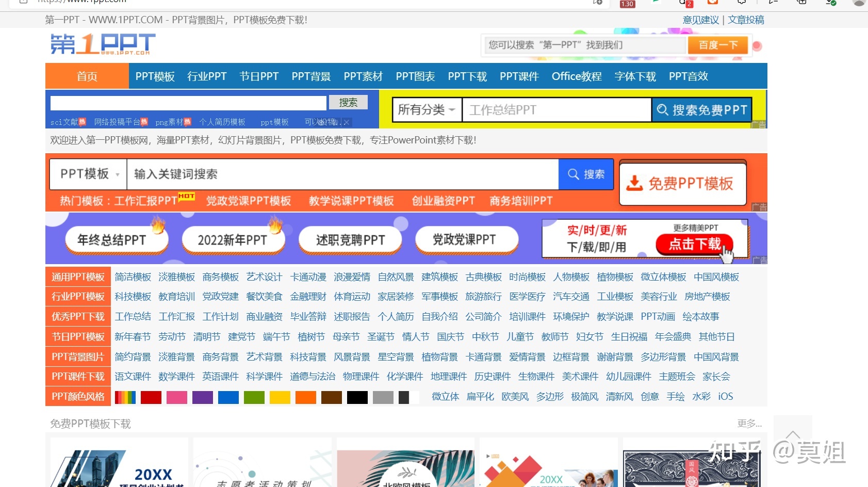The image size is (868, 487).
Task: Open the 扁平化 style link
Action: point(480,396)
